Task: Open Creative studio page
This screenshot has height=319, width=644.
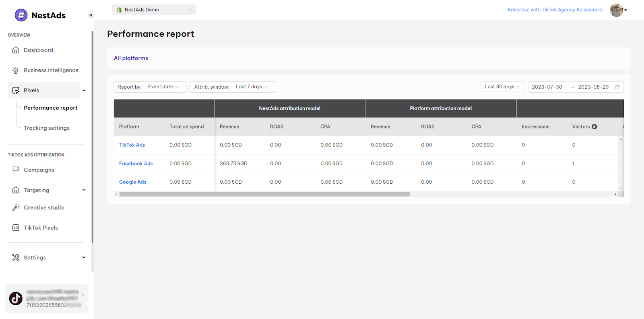Action: [x=44, y=207]
